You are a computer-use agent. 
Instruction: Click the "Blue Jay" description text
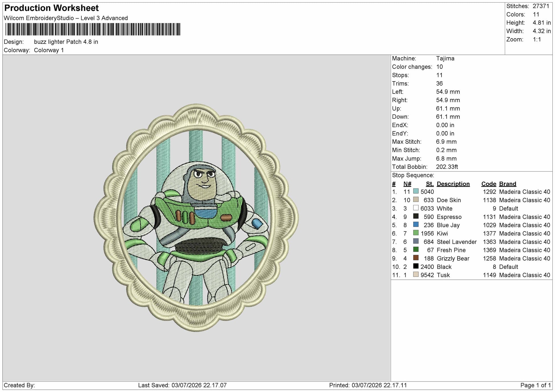click(x=448, y=225)
